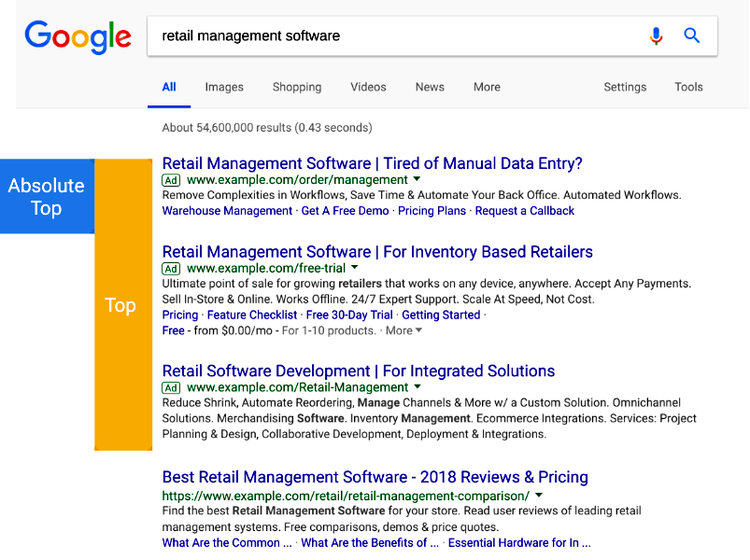The image size is (750, 560).
Task: Open the Tools menu
Action: click(x=688, y=87)
